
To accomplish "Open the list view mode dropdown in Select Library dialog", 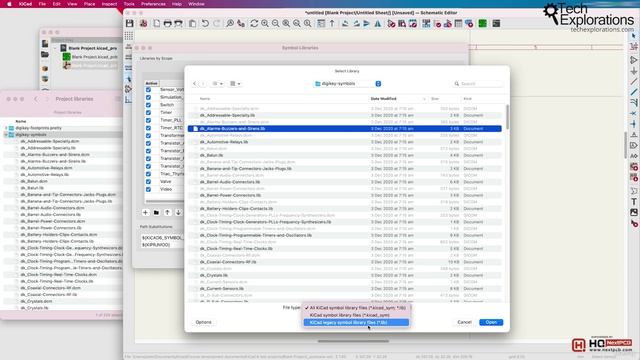I will [217, 84].
